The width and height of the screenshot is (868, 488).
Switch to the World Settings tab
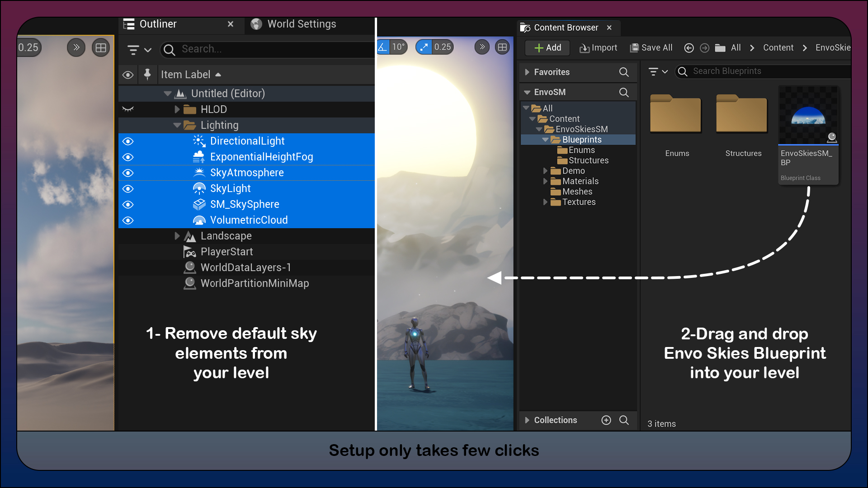click(301, 24)
